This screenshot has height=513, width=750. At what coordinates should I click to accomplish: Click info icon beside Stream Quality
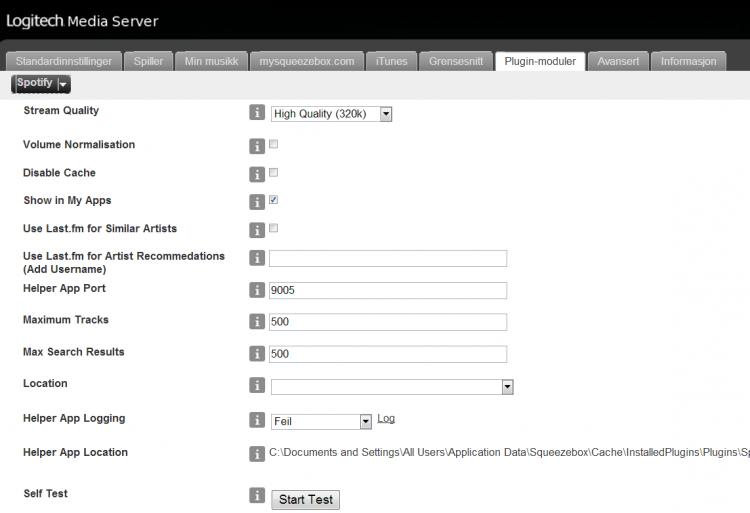(x=257, y=112)
